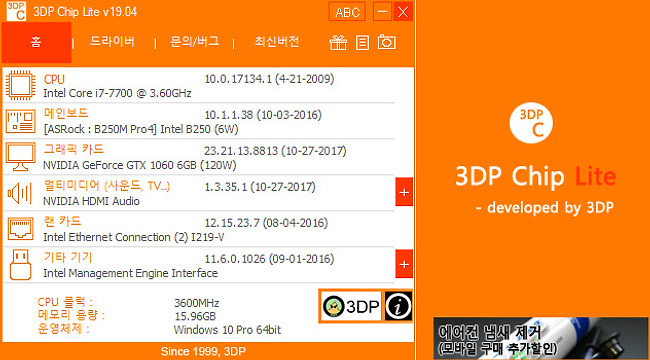Click the LAN card ethernet port icon

[20, 229]
